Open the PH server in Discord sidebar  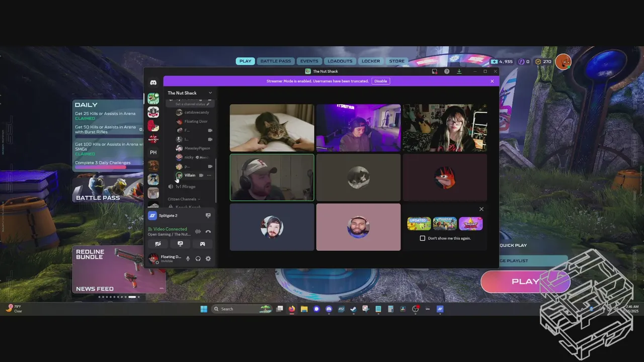153,152
